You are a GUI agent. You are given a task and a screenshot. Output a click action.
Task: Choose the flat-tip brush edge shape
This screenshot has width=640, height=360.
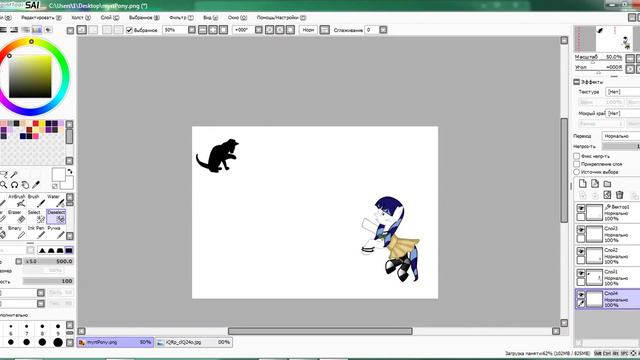[69, 250]
